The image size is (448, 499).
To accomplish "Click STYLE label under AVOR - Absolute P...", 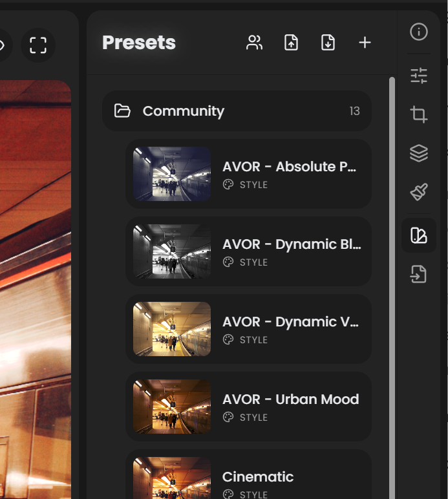I will pyautogui.click(x=253, y=185).
